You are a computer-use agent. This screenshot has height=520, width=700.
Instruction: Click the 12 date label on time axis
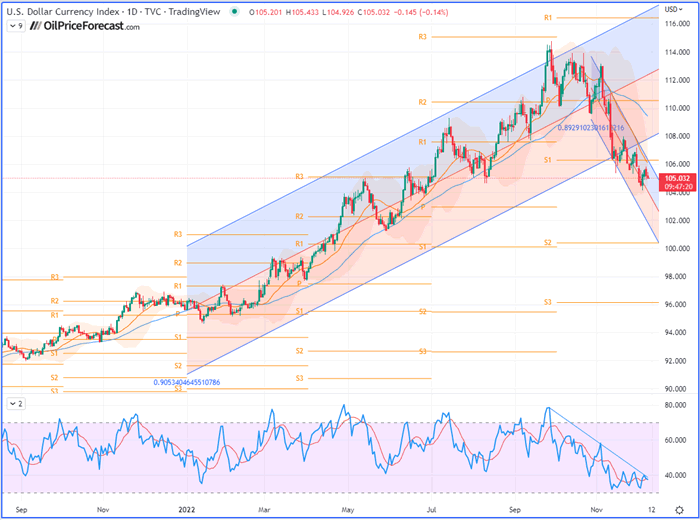[651, 509]
